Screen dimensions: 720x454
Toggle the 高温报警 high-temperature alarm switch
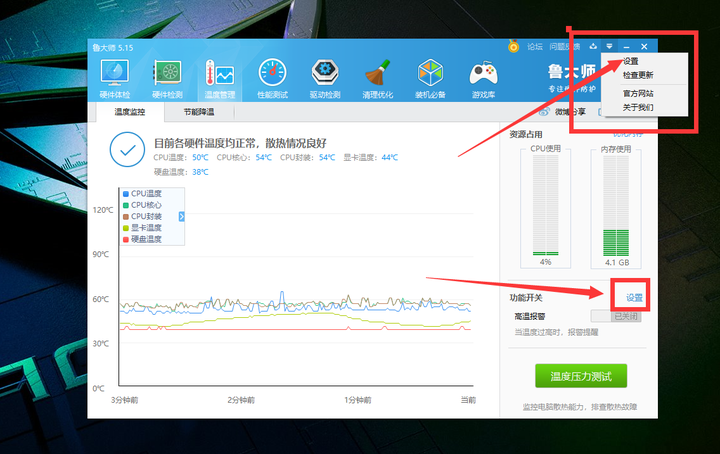click(616, 316)
